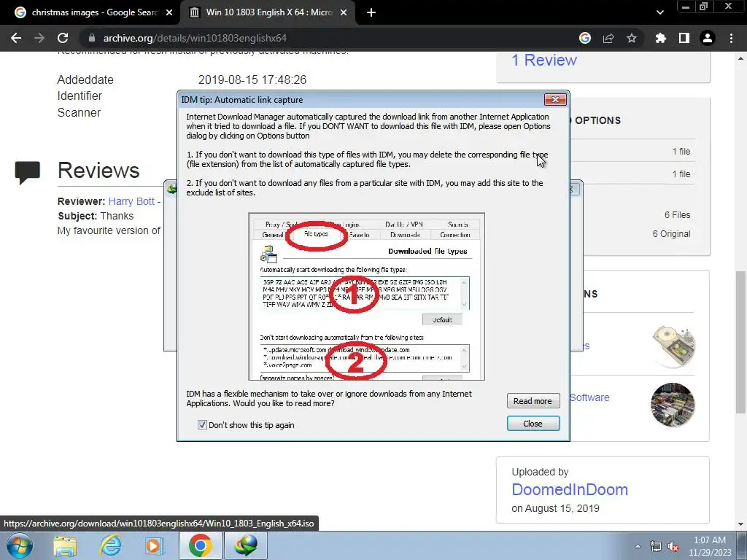Close IDM tip dialog with red X

[555, 99]
